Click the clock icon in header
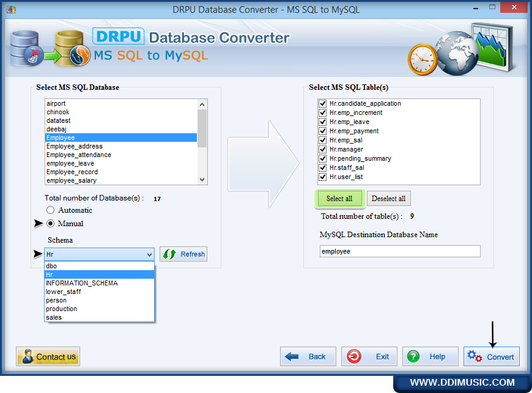Screen dimensions: 532x393 (423, 60)
